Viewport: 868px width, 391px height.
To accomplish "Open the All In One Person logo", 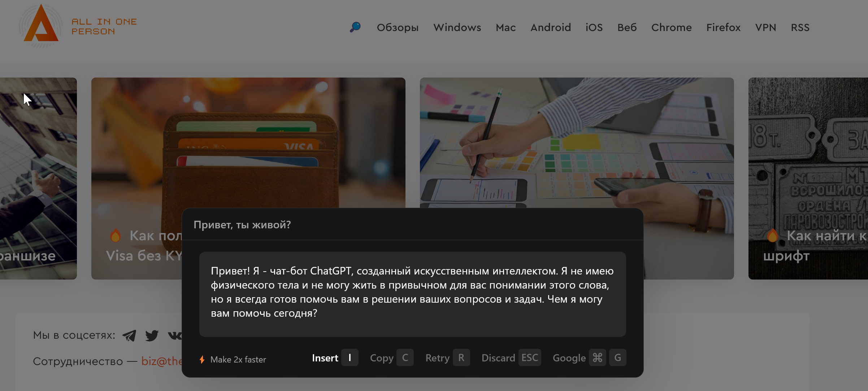I will [x=78, y=26].
